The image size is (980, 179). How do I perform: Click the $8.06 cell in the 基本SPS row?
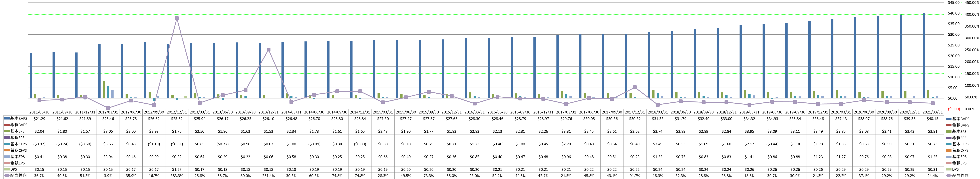pos(108,131)
